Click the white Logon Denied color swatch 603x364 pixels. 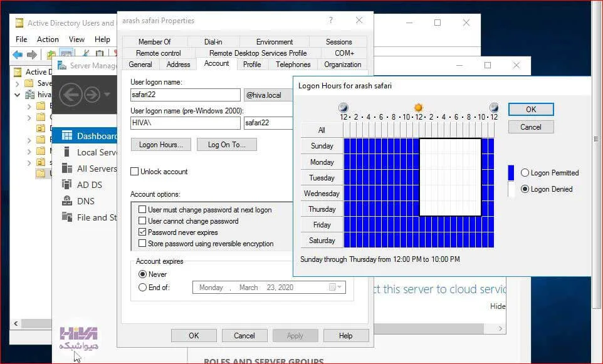pyautogui.click(x=511, y=189)
